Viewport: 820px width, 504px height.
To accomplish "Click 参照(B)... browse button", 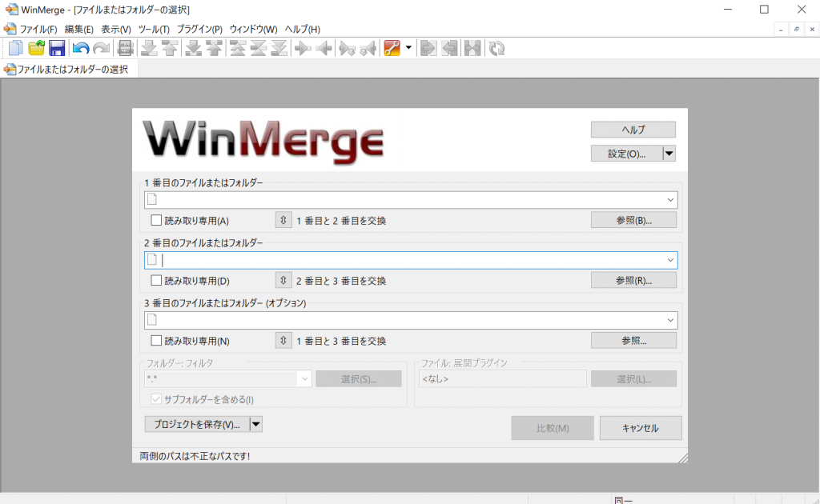I will point(634,220).
